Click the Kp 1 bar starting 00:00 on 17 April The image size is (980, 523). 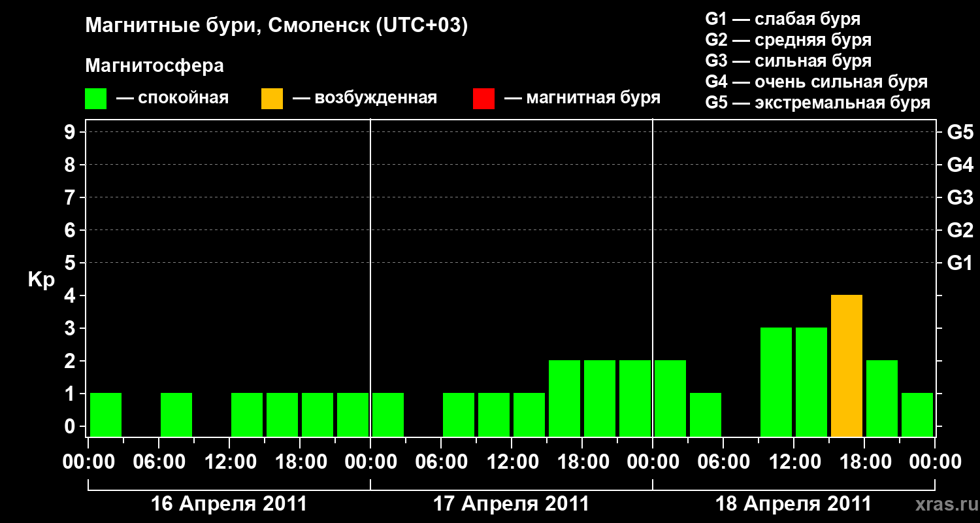tap(388, 415)
